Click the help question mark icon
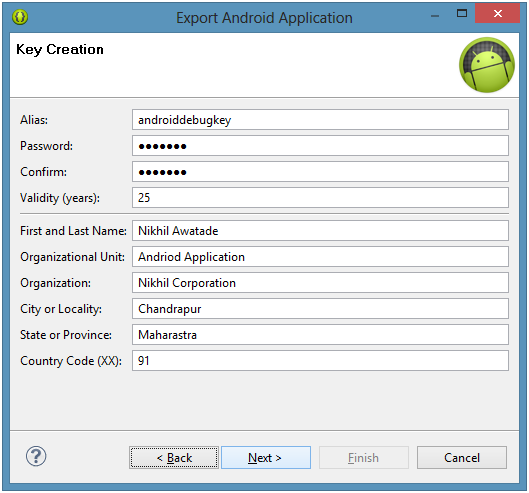529x493 pixels. [x=36, y=456]
